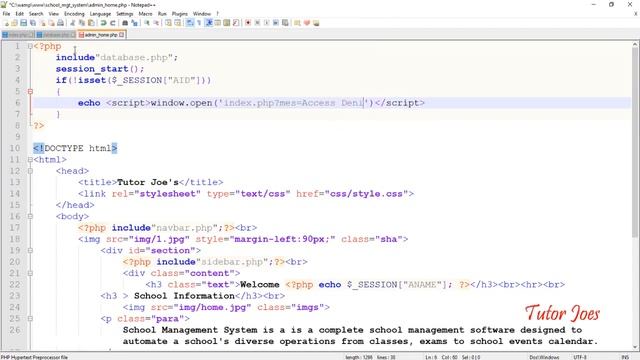Start macro recording with the red dot icon
Viewport: 640px width, 360px height.
(248, 23)
